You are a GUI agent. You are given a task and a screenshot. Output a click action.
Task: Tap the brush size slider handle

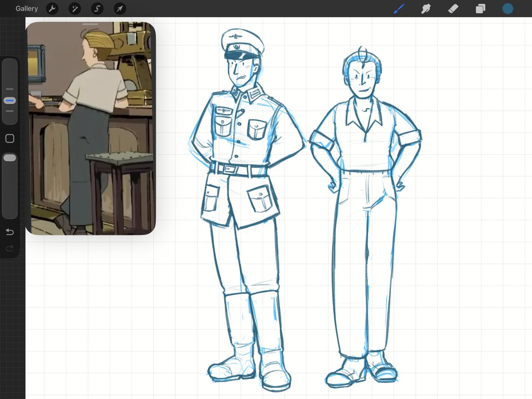(x=10, y=101)
